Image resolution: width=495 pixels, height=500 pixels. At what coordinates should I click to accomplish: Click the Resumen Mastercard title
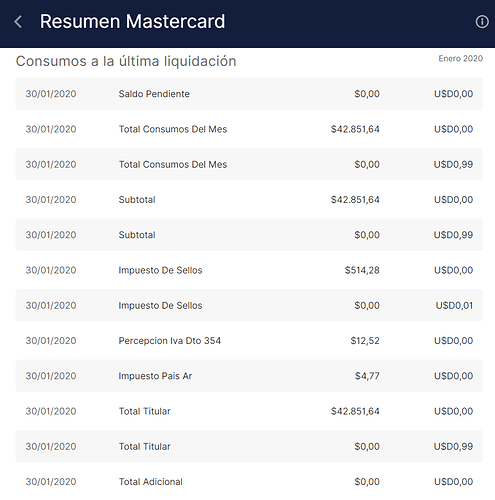132,22
